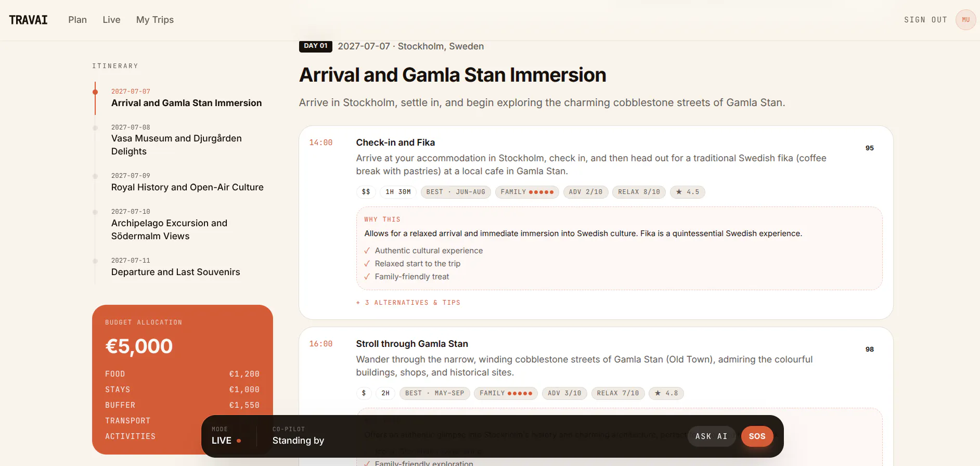Click the 14:00 time label

(320, 143)
